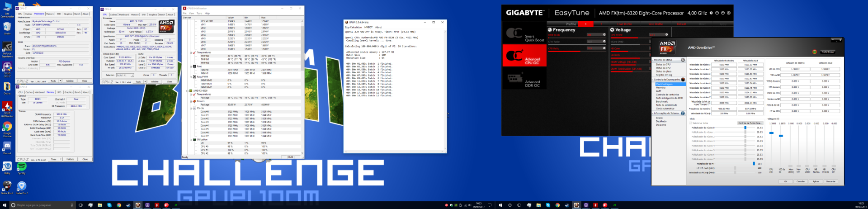Collapse the Utilization node in HWMonitor
The image size is (868, 209).
click(x=191, y=140)
